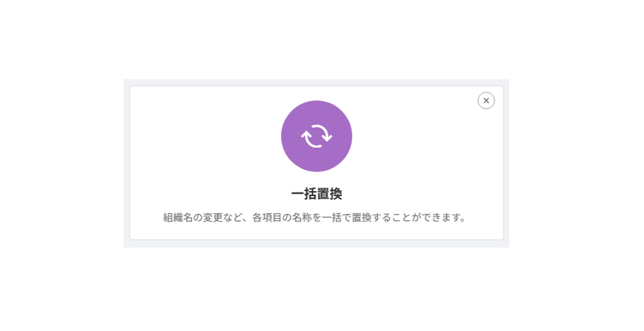This screenshot has height=331, width=644.
Task: Click the purple bulk replace icon
Action: point(316,136)
